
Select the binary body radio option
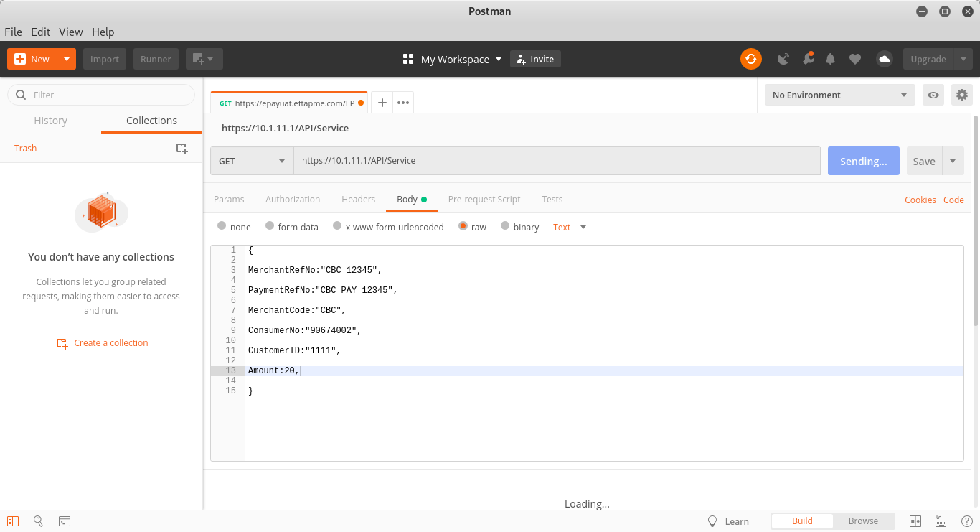coord(505,226)
